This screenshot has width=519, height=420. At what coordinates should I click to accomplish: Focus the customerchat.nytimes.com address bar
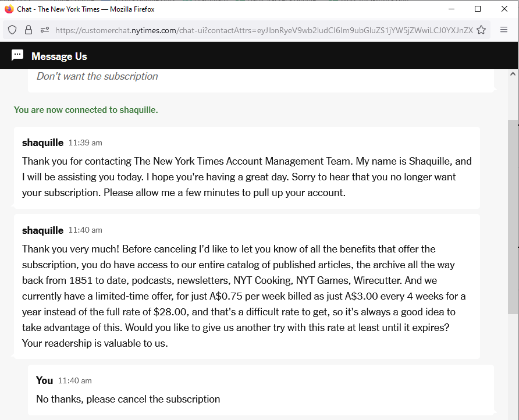click(262, 30)
